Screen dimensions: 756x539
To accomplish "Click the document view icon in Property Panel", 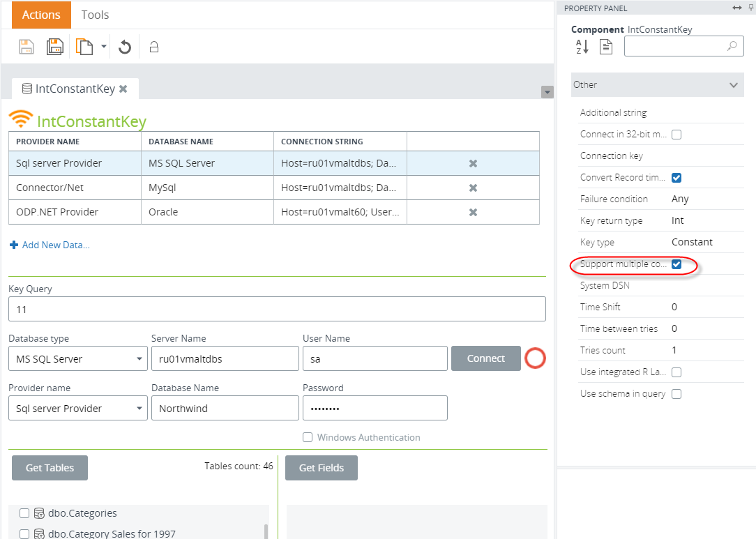I will pos(606,47).
